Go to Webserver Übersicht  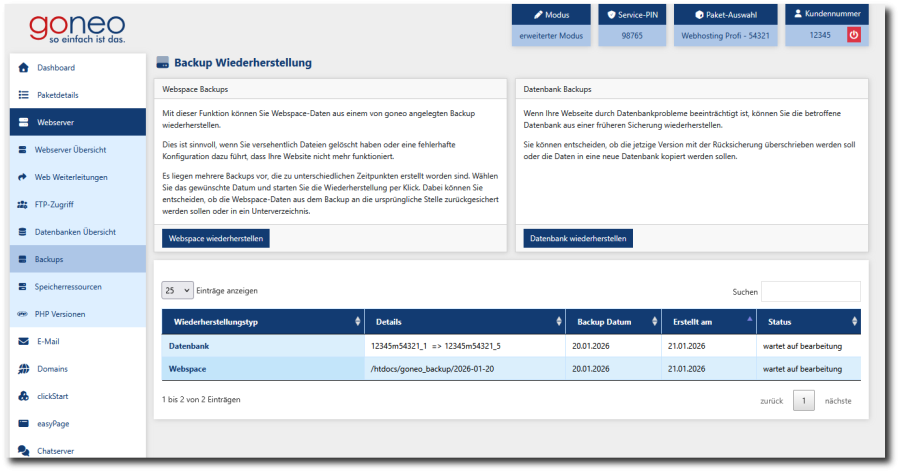click(77, 150)
